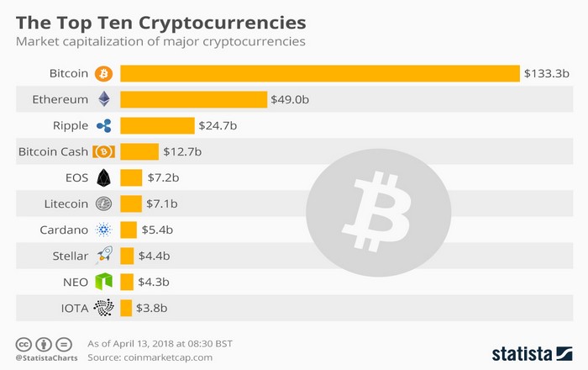
Task: Click the Ethereum $49.0b bar
Action: tap(193, 99)
